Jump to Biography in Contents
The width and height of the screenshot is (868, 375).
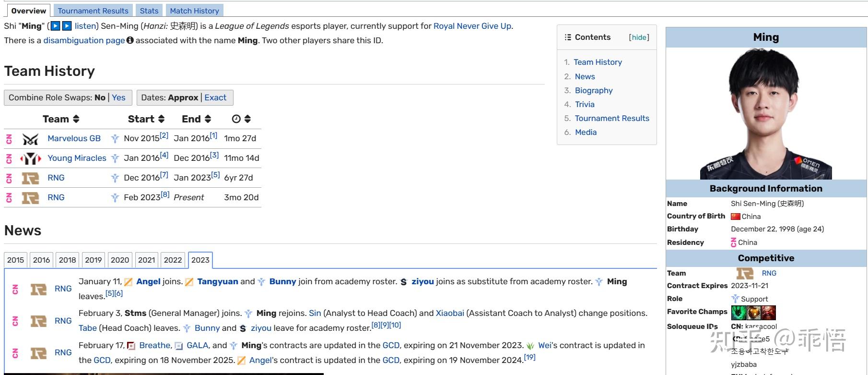coord(594,90)
